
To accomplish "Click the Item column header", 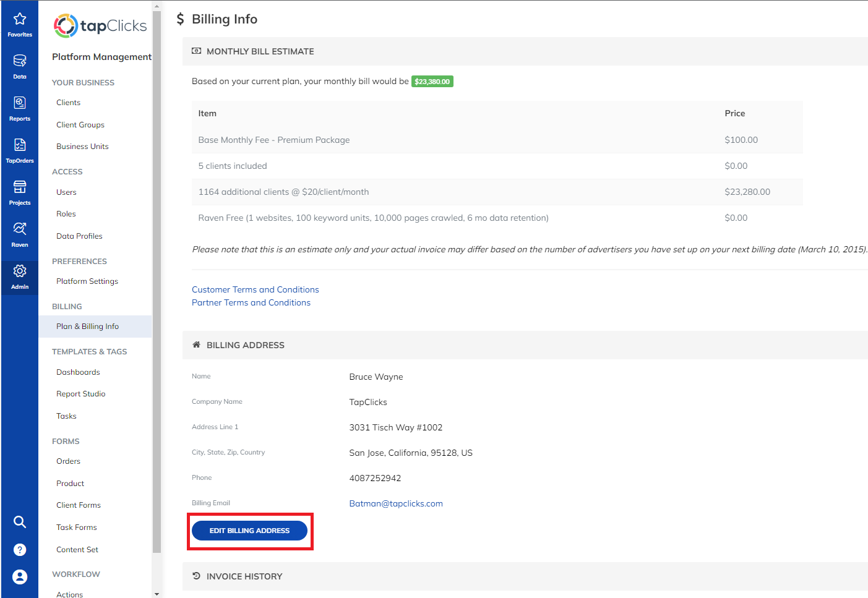I will coord(207,113).
